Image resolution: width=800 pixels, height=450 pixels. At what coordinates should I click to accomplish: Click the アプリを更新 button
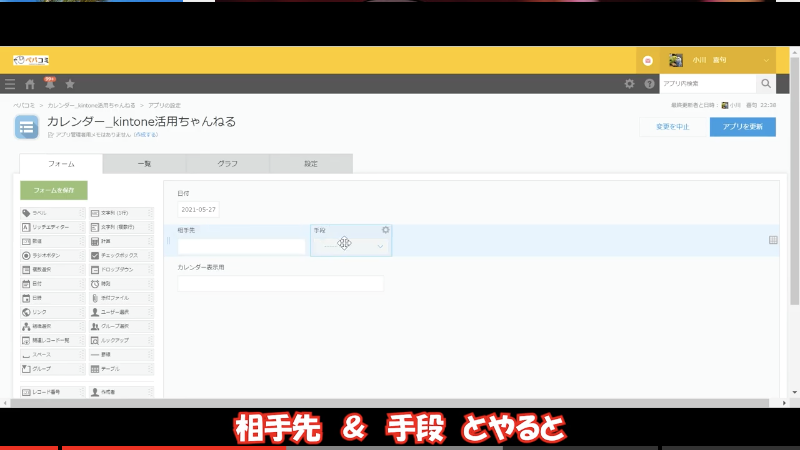click(x=742, y=126)
